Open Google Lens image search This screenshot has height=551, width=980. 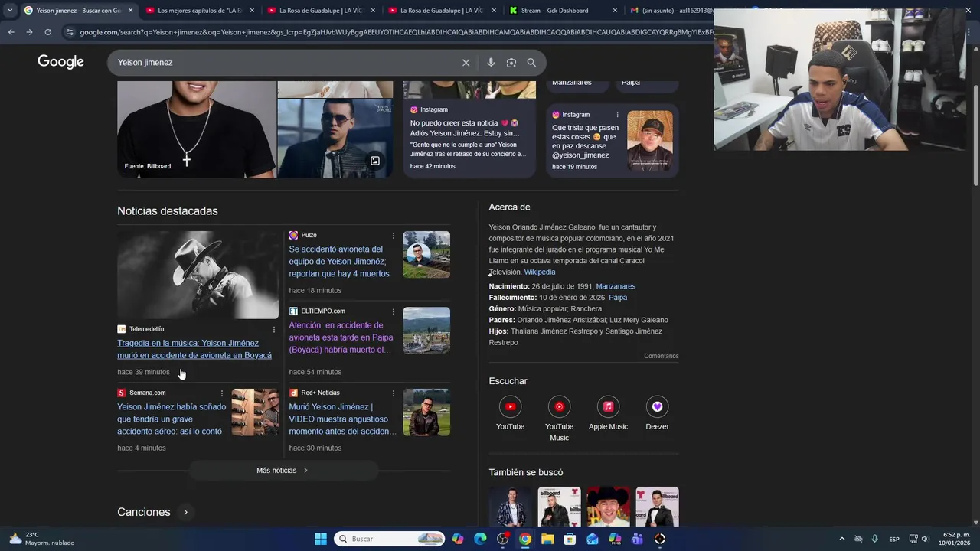click(511, 63)
